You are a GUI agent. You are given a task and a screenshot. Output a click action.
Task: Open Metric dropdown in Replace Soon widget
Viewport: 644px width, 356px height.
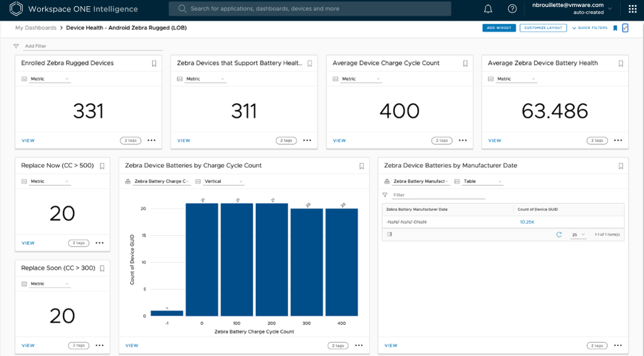tap(50, 284)
